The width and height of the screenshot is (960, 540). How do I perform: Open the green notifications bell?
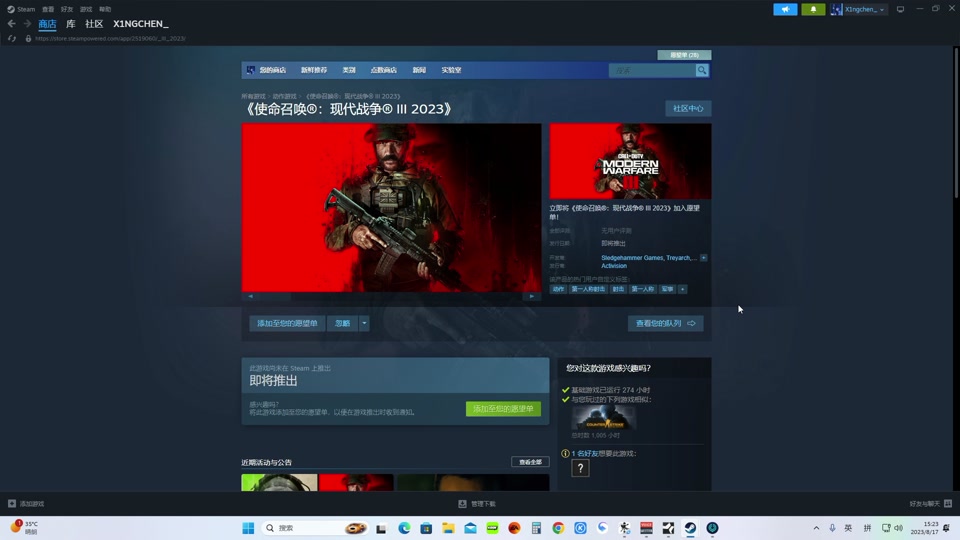pos(813,9)
